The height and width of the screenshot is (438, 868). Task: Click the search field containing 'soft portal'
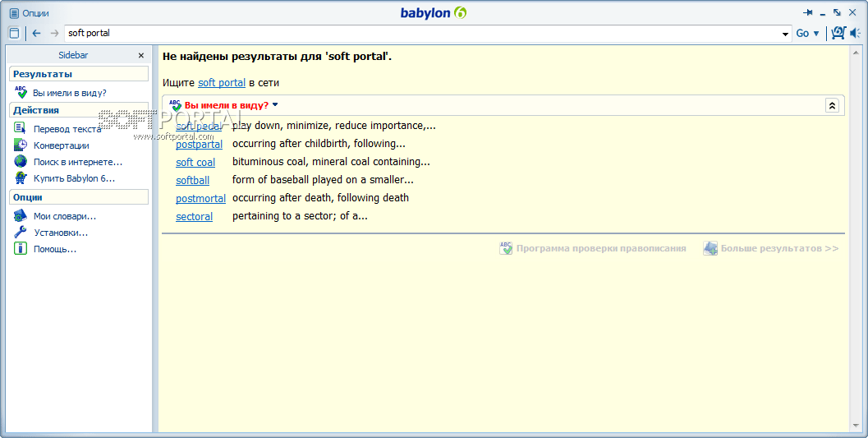[x=423, y=33]
